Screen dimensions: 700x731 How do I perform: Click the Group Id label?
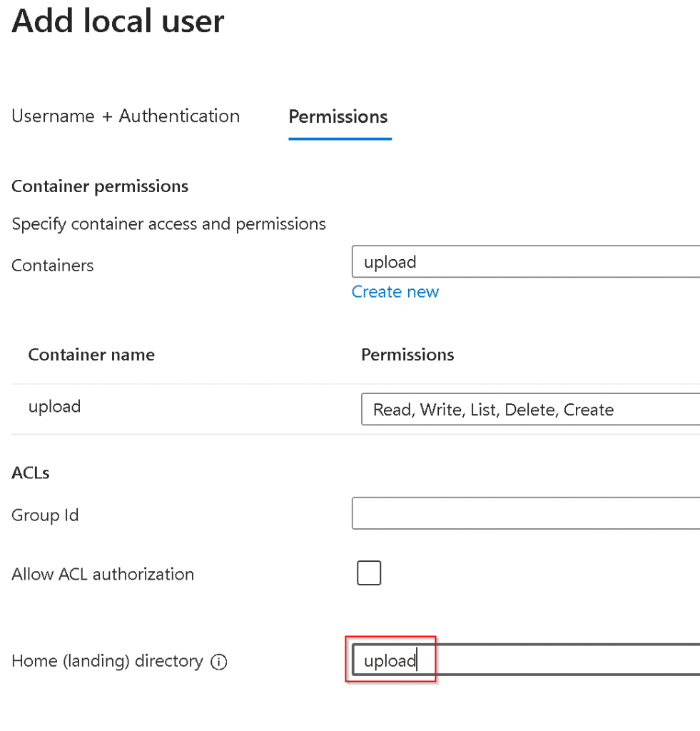tap(45, 515)
